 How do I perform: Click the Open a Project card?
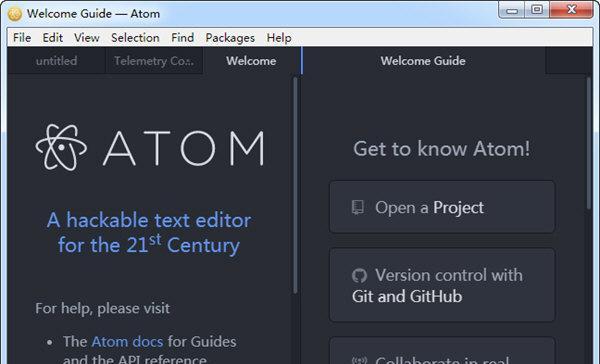pyautogui.click(x=442, y=207)
